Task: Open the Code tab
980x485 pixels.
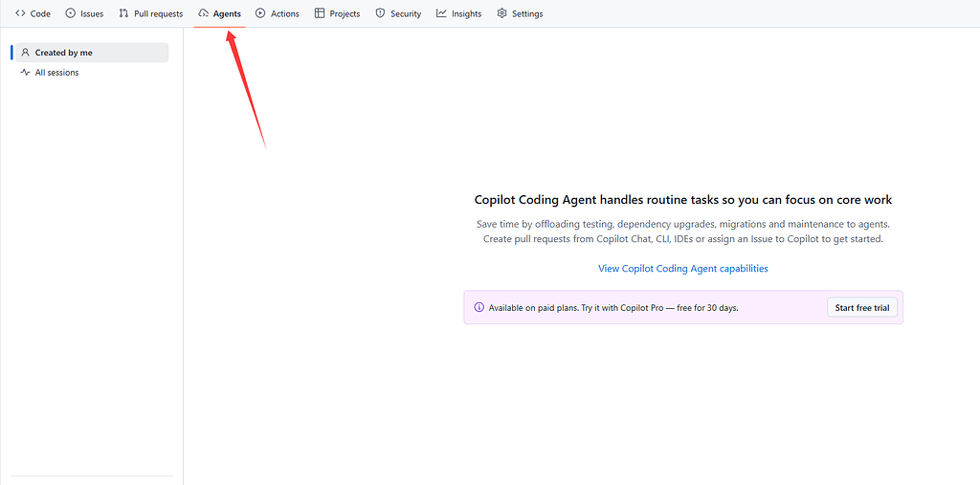Action: pyautogui.click(x=33, y=13)
